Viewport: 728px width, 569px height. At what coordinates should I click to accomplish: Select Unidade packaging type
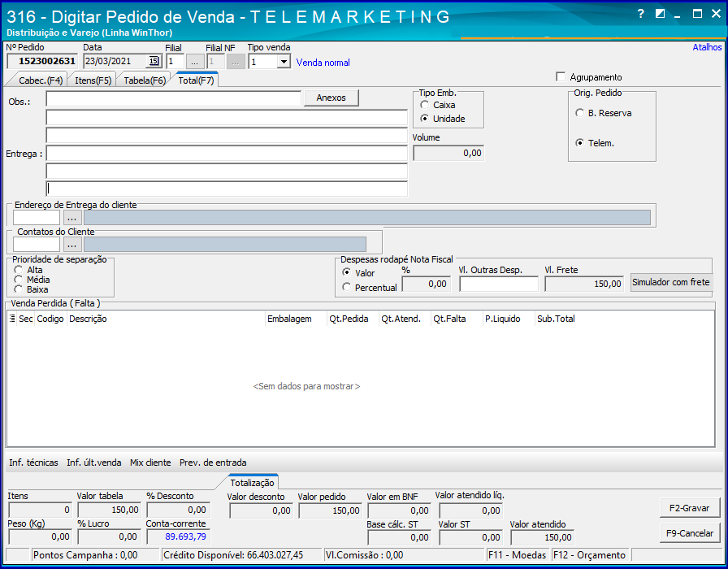coord(424,119)
